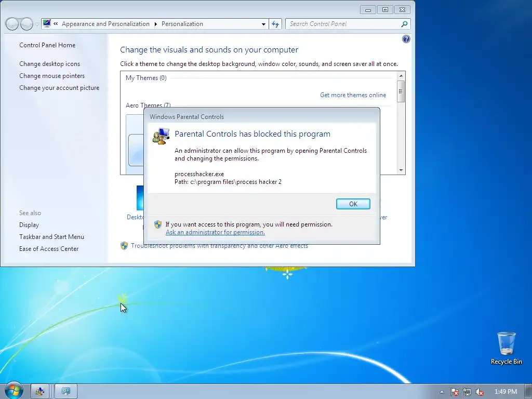The height and width of the screenshot is (399, 532).
Task: Click the Action Center flag tray icon
Action: pyautogui.click(x=454, y=392)
